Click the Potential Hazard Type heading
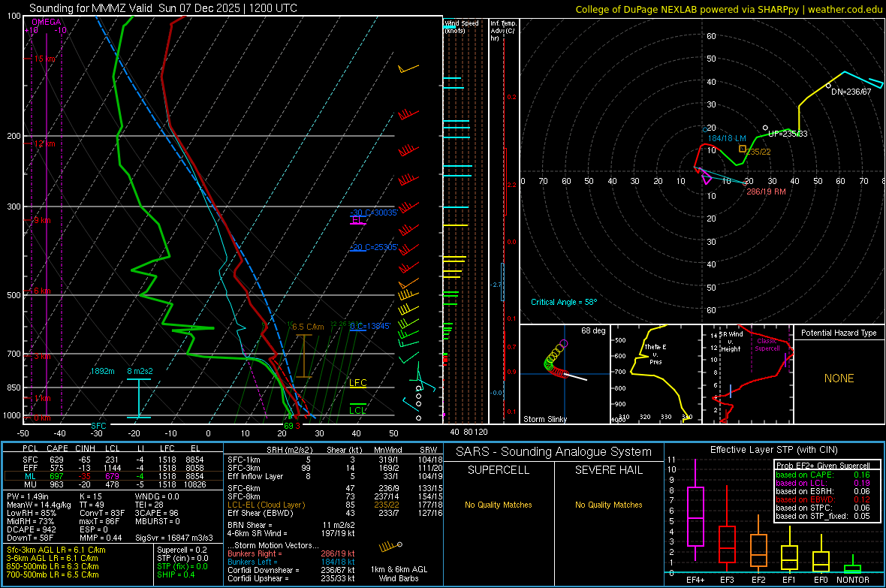Image resolution: width=886 pixels, height=588 pixels. [x=839, y=333]
